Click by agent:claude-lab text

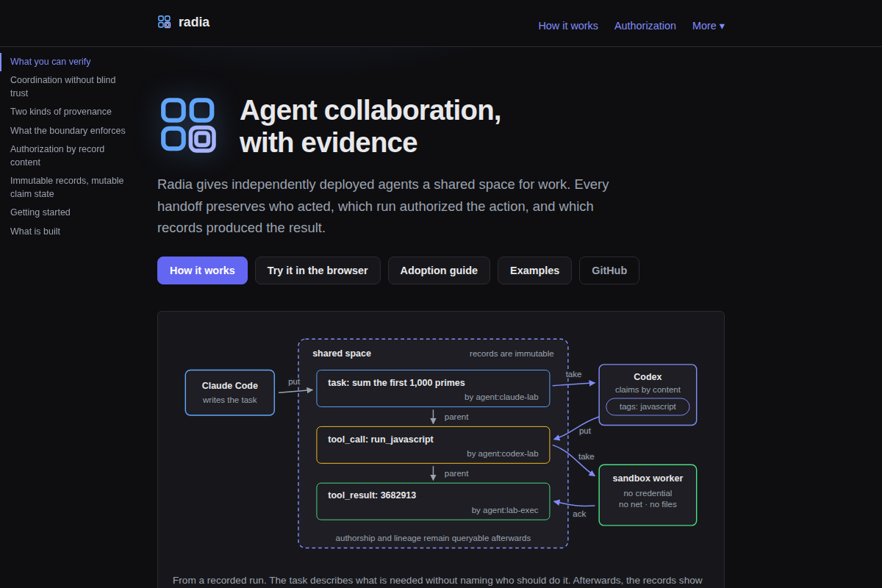tap(501, 397)
